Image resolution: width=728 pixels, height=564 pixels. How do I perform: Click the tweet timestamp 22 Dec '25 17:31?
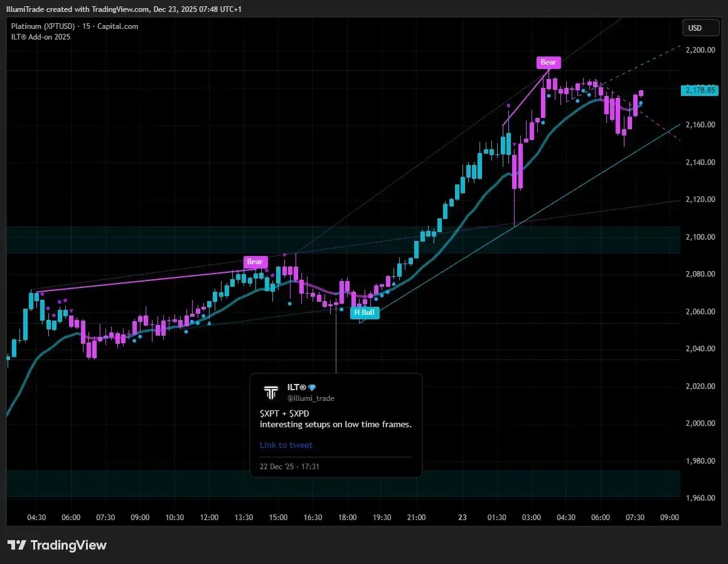288,466
